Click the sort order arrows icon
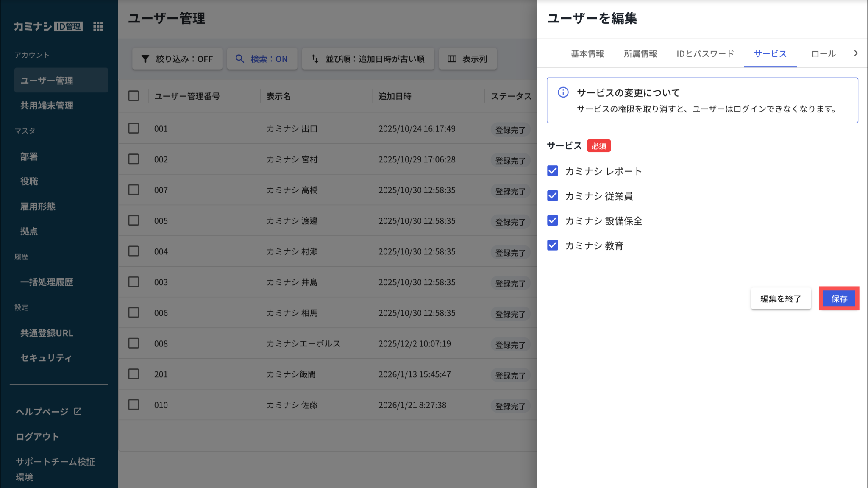 point(315,59)
